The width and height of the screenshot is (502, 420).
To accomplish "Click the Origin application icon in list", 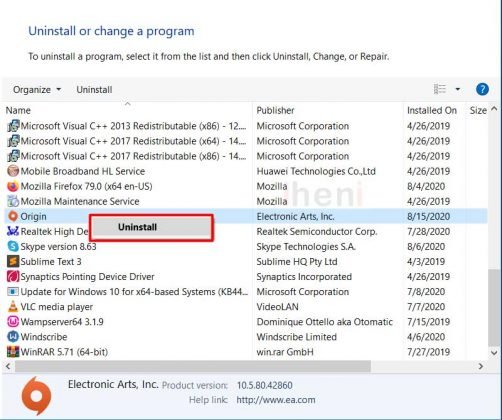I will point(13,216).
